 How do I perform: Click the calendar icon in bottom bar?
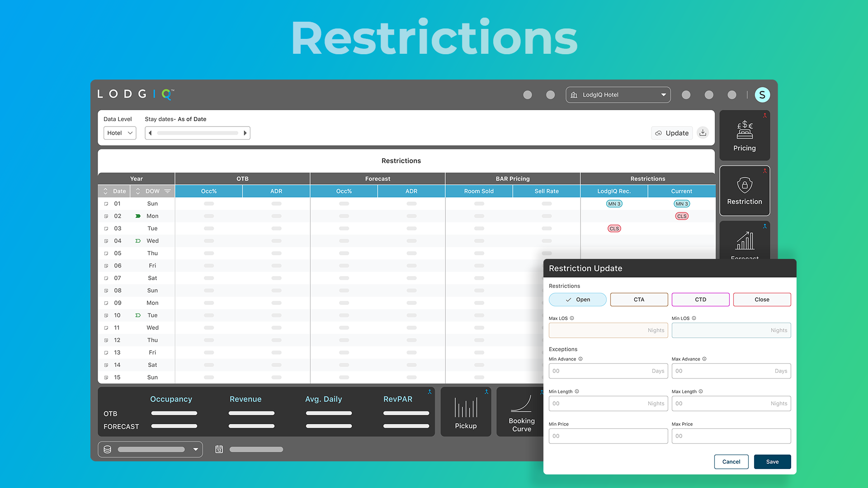(219, 449)
